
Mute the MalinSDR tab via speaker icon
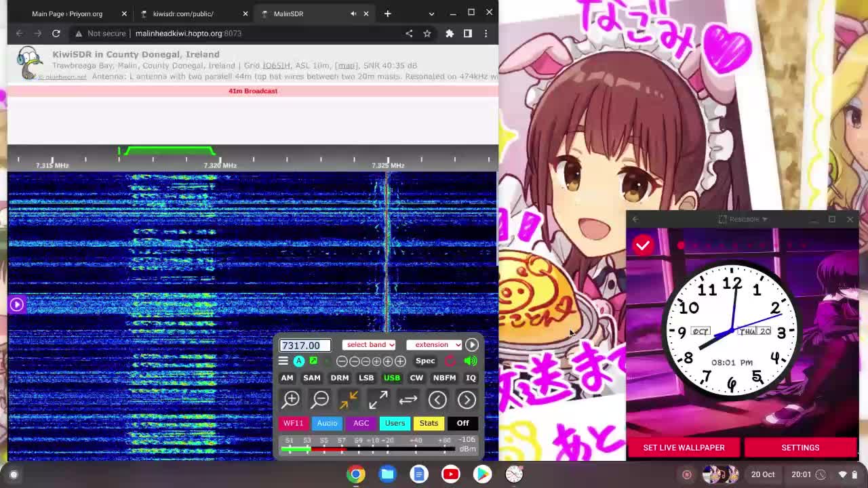(x=353, y=14)
